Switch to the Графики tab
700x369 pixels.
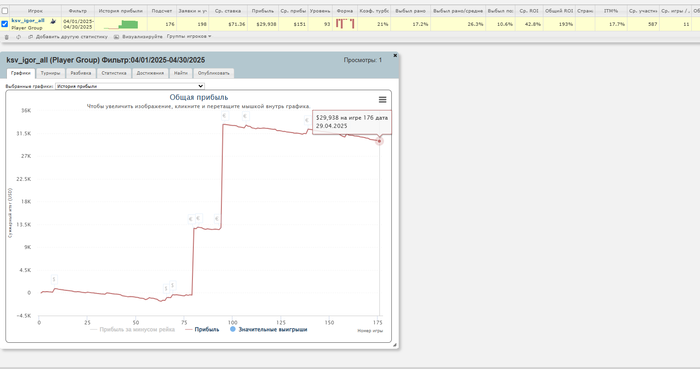tap(21, 73)
